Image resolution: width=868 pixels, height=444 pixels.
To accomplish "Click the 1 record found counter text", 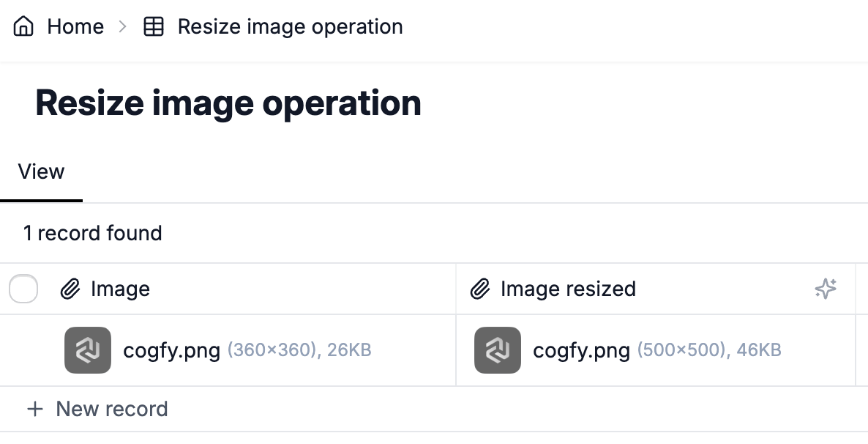I will (x=92, y=234).
